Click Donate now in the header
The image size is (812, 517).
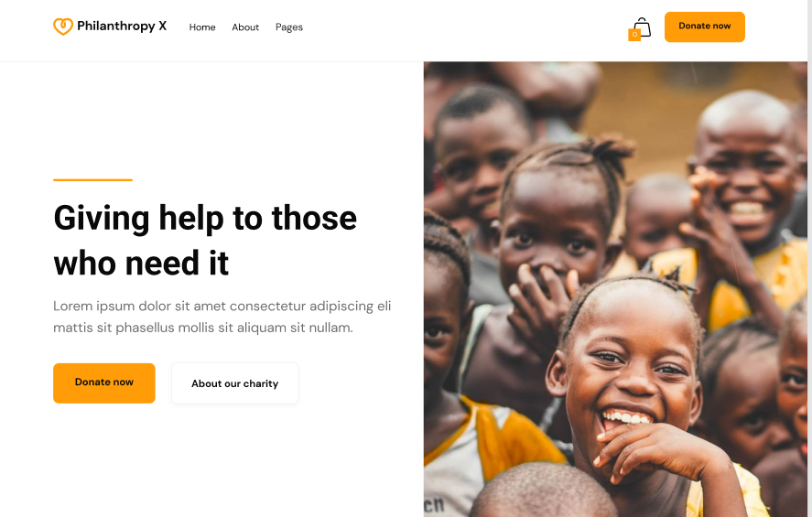(704, 27)
